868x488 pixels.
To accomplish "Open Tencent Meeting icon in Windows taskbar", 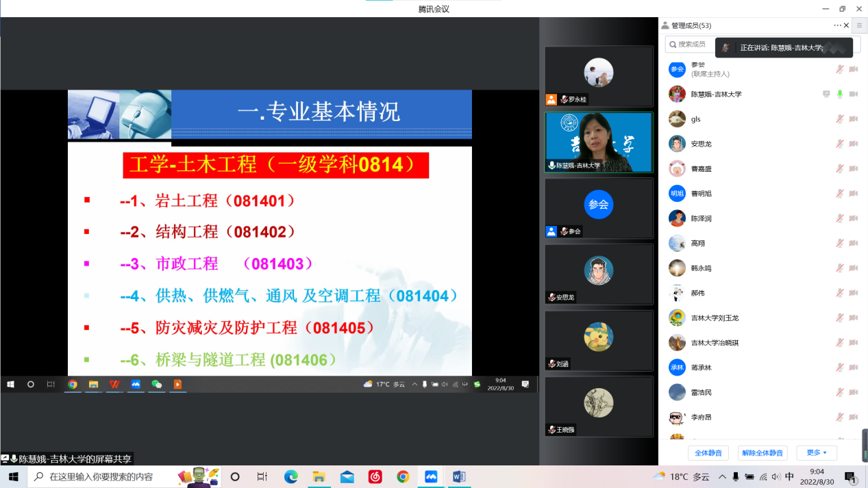I will pos(431,476).
